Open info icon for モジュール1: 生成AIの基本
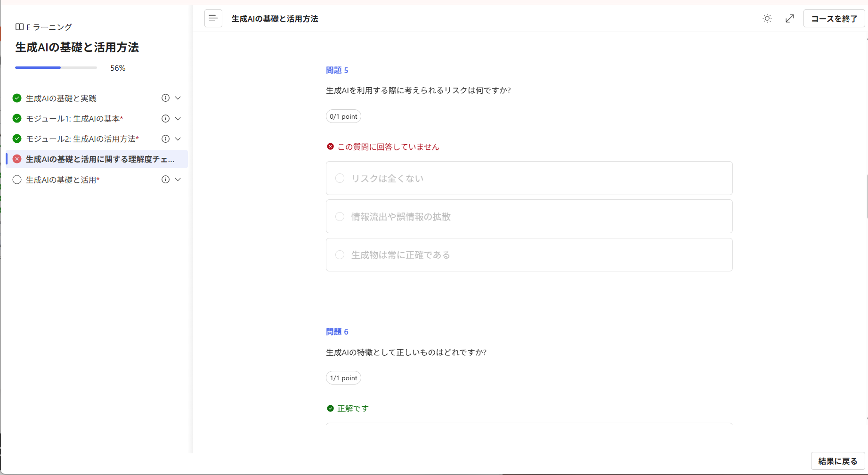The image size is (868, 475). click(x=165, y=118)
